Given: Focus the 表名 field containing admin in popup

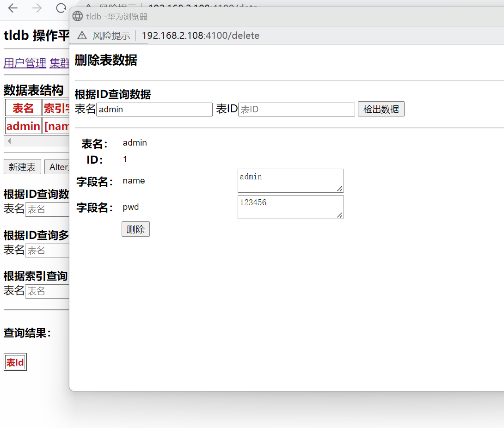Looking at the screenshot, I should coord(154,110).
